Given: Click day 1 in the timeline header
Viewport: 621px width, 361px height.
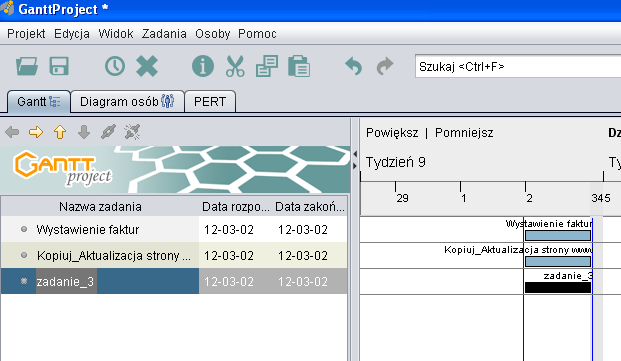Looking at the screenshot, I should 464,198.
